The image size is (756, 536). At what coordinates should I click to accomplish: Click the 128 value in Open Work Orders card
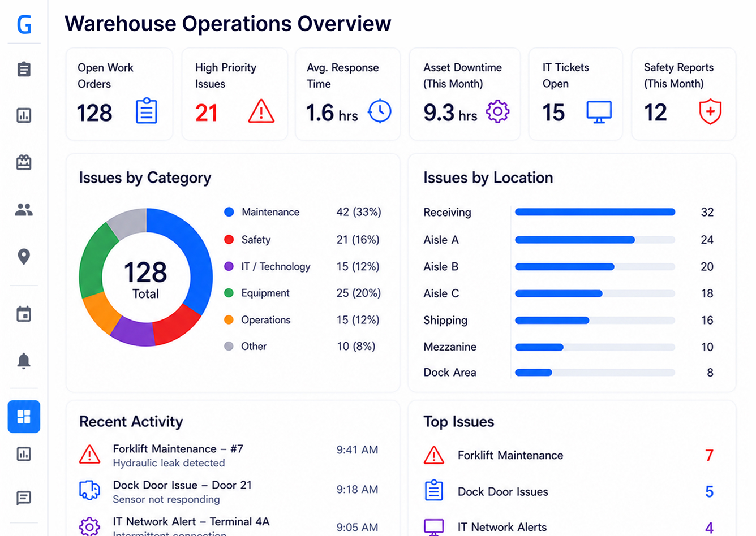pos(94,113)
